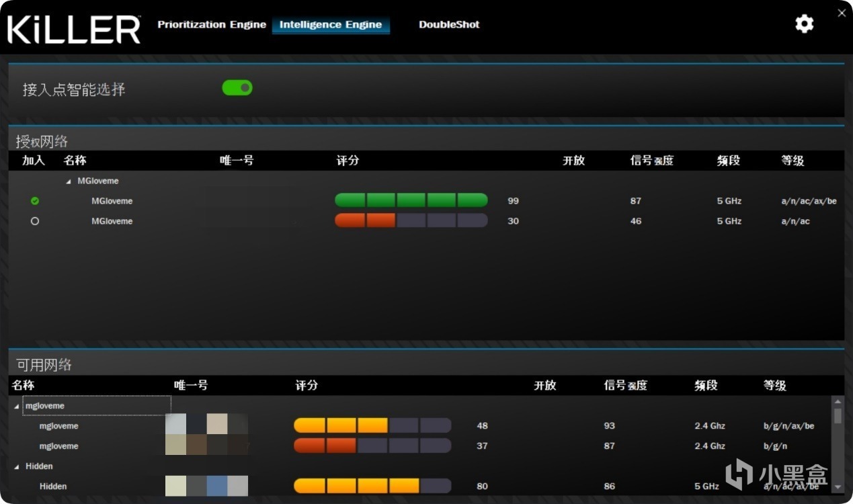Click the blurred ID of Hidden network

[207, 486]
